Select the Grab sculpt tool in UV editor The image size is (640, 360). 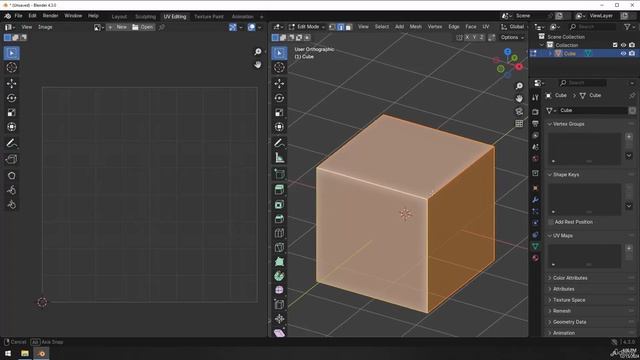click(11, 176)
